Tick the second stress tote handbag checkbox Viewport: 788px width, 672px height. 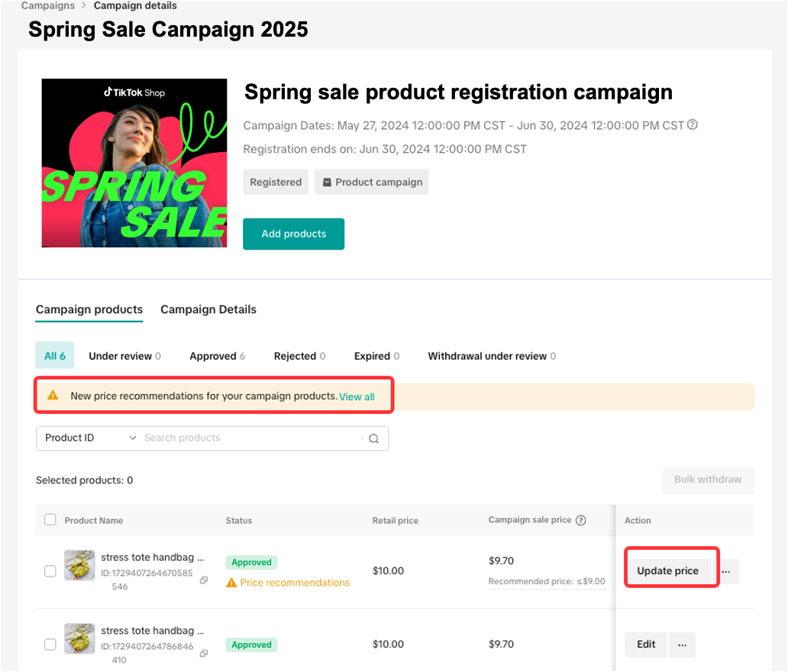coord(50,645)
